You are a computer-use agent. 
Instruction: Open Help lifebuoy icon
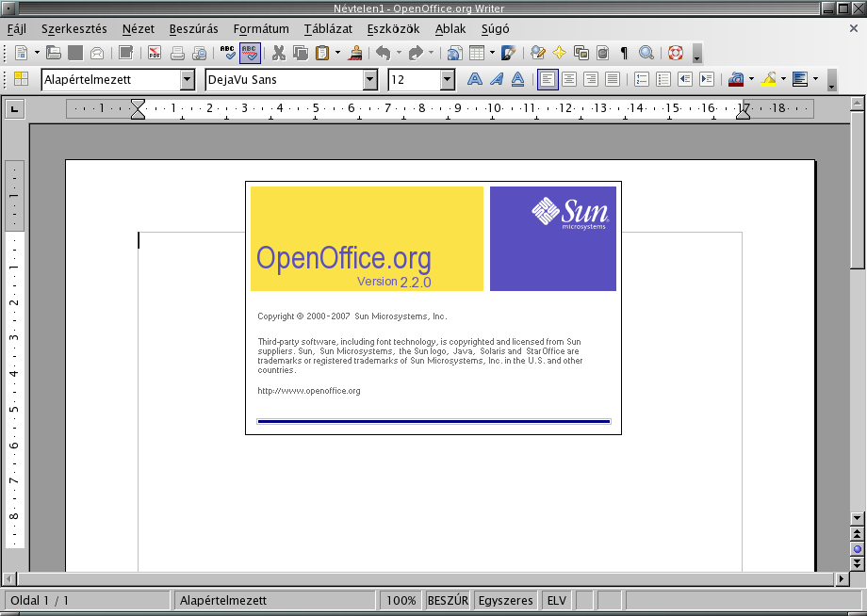676,53
